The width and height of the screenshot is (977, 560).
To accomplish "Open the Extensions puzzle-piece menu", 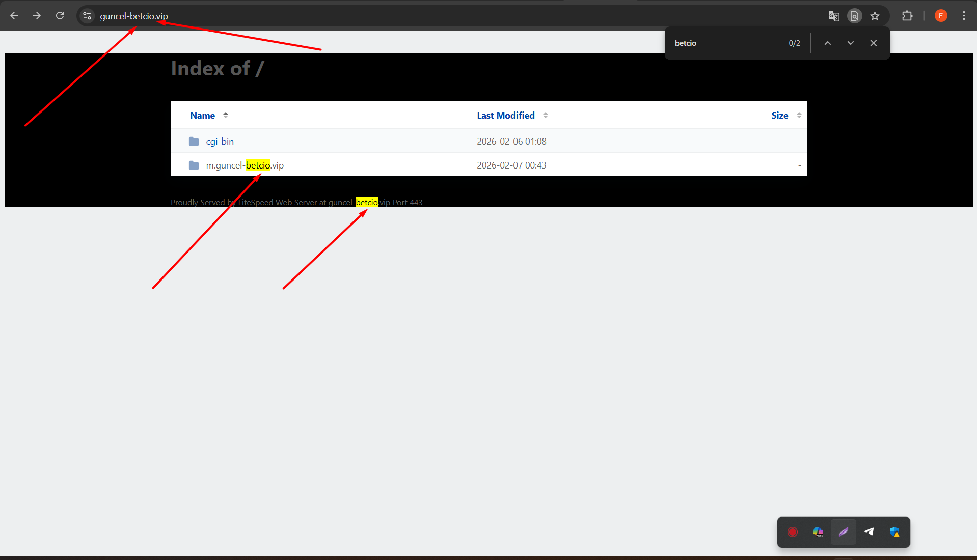I will (x=907, y=16).
